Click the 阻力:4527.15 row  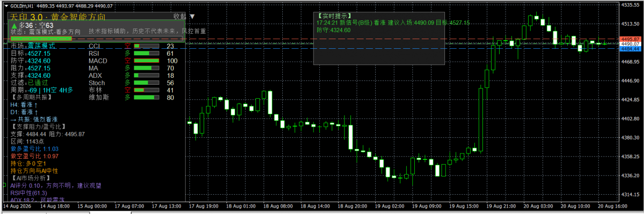coord(31,68)
